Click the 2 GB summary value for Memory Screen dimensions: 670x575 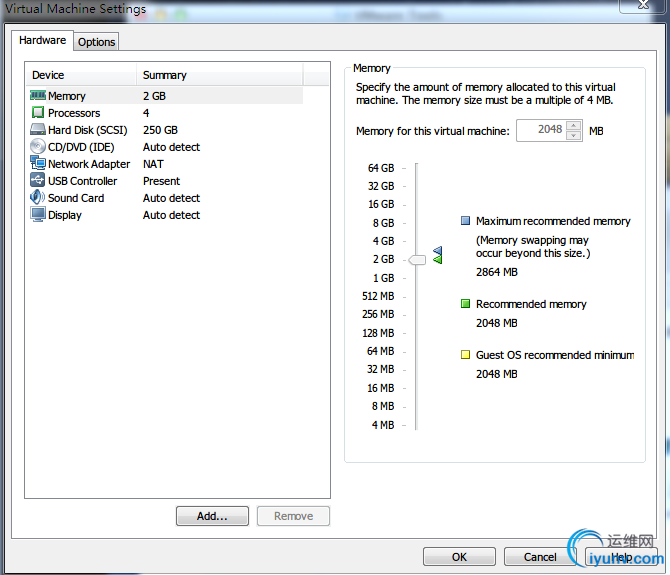[154, 96]
